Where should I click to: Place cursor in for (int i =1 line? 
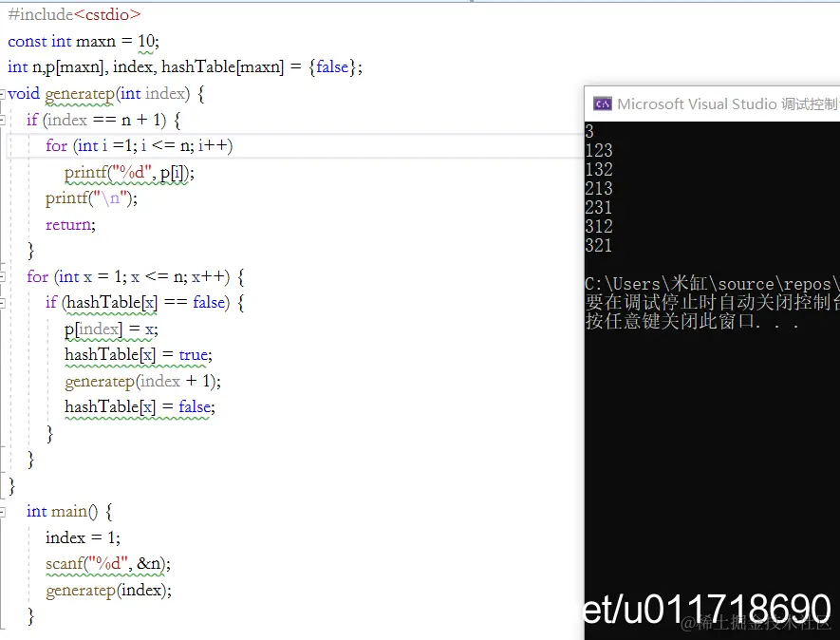coord(140,146)
